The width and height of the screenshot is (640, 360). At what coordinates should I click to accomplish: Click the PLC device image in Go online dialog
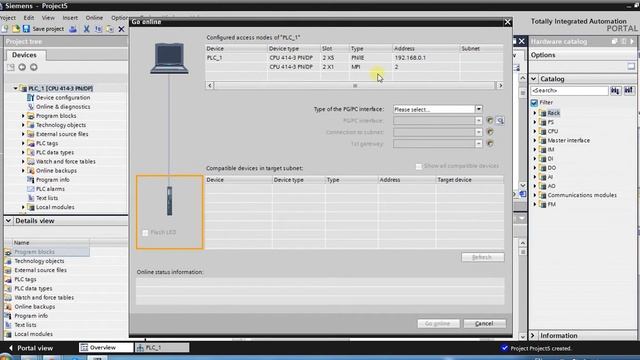click(x=169, y=201)
